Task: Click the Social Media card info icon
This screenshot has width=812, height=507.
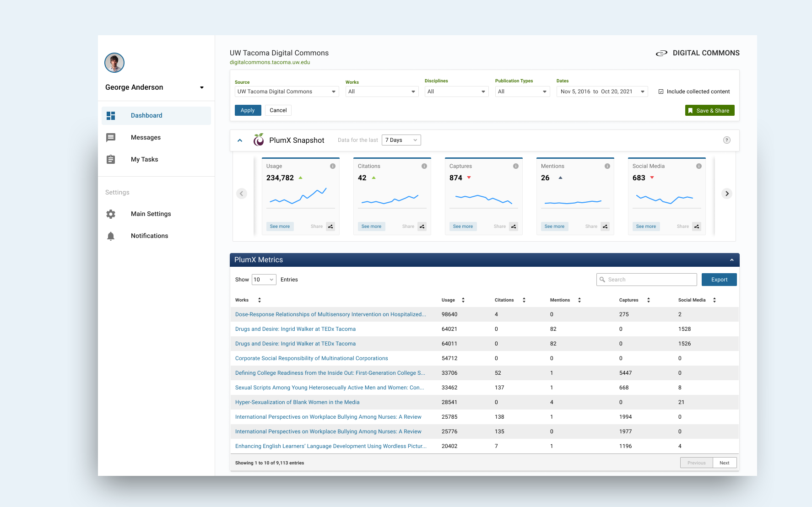Action: pyautogui.click(x=699, y=166)
